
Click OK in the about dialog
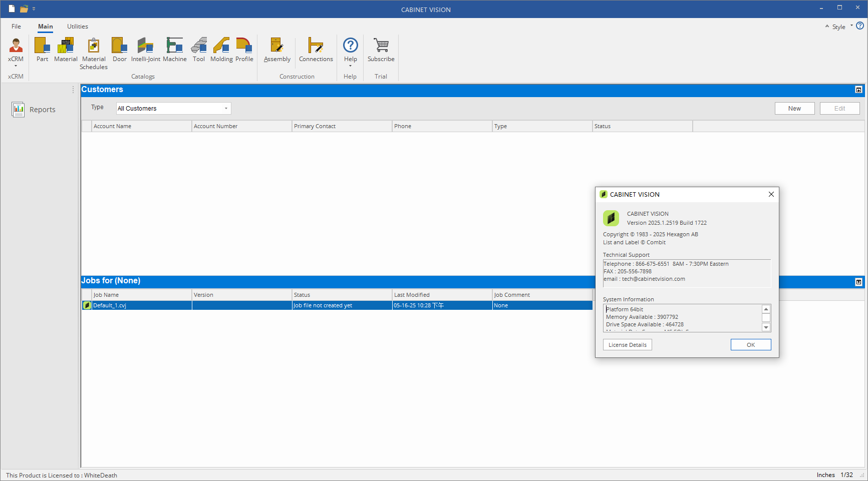[750, 345]
